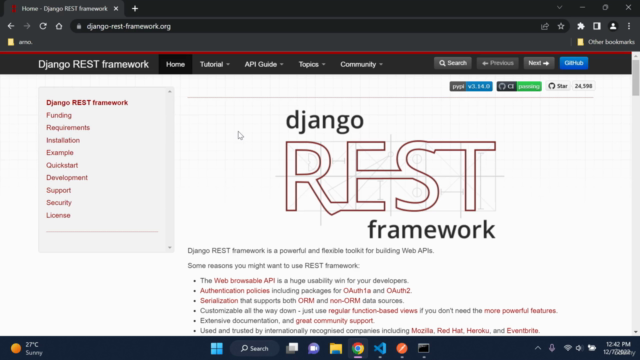
Task: Expand the Tutorial dropdown menu
Action: pos(215,64)
